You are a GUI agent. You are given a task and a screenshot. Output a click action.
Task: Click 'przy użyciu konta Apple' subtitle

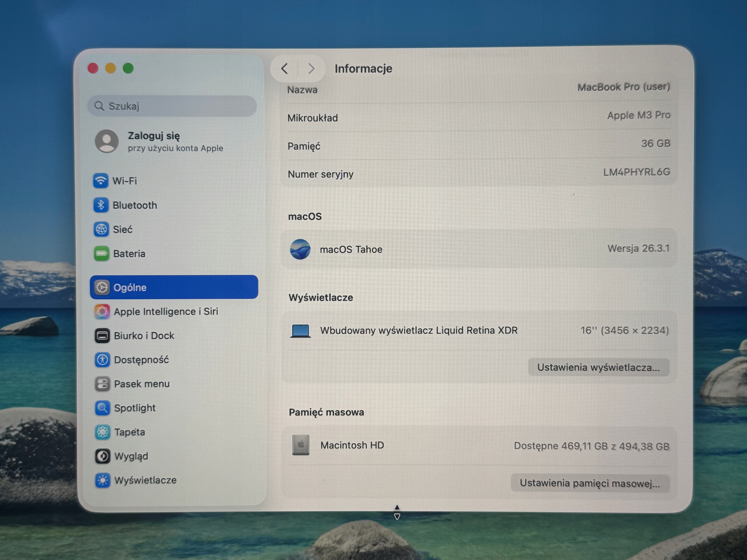coord(176,148)
